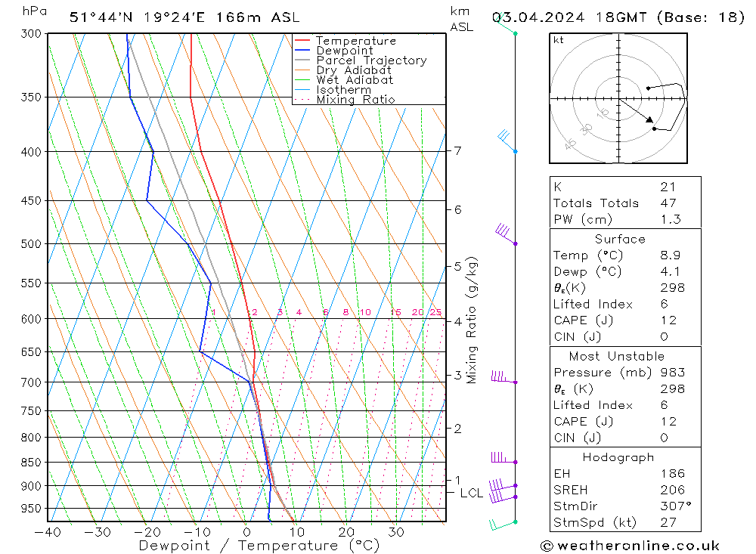Click the StmSpd (kt) value 27
This screenshot has width=756, height=554.
point(668,523)
